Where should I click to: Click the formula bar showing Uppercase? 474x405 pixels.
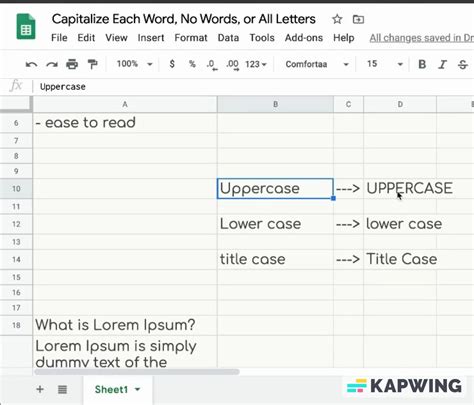[x=253, y=87]
